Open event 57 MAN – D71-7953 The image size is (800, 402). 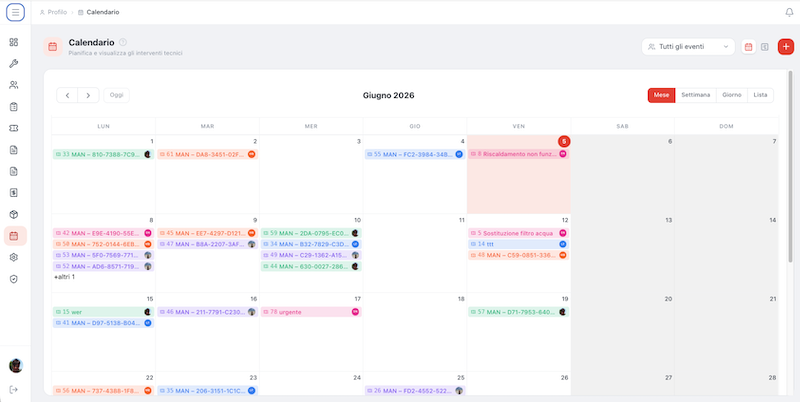click(x=518, y=312)
